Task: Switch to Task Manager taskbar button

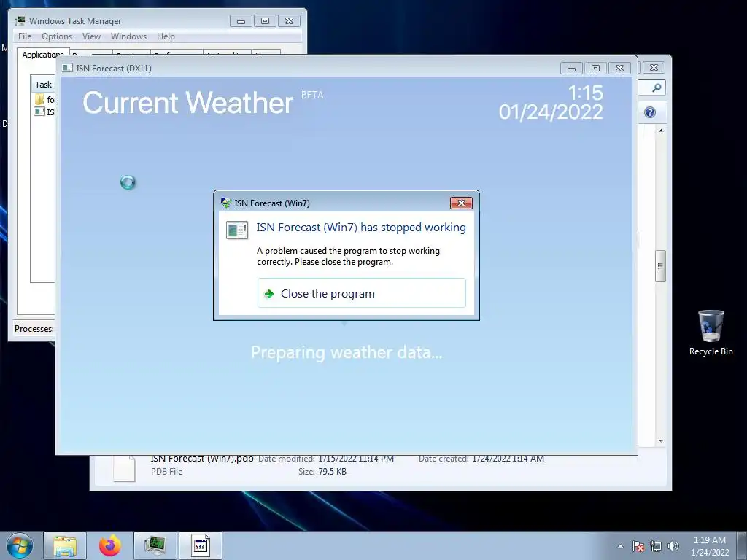Action: (155, 545)
